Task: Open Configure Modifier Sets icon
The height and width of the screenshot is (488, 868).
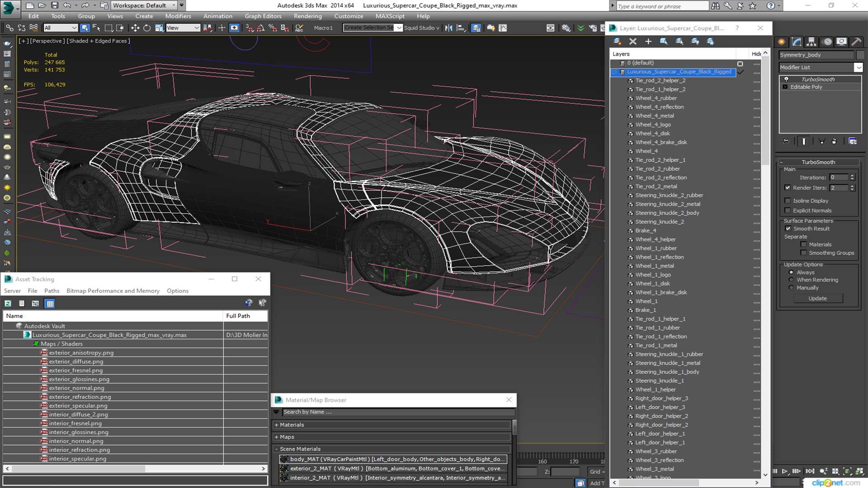Action: [853, 141]
